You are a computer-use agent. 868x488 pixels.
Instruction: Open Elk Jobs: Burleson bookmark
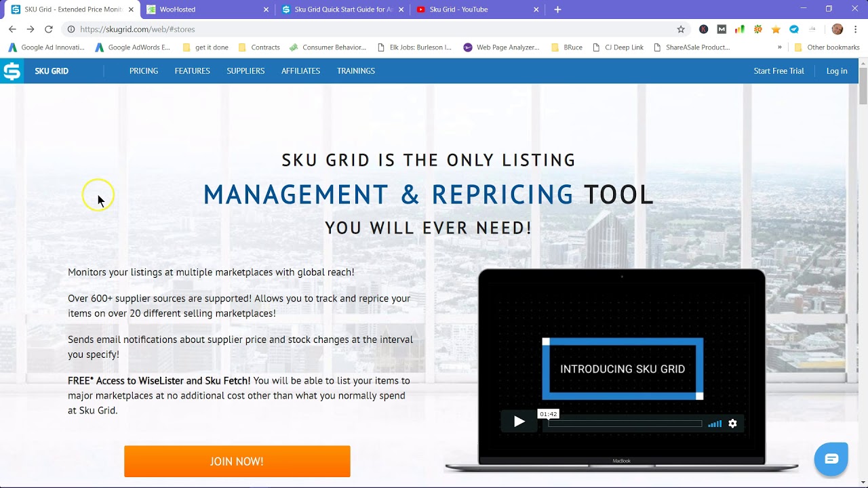click(x=414, y=47)
